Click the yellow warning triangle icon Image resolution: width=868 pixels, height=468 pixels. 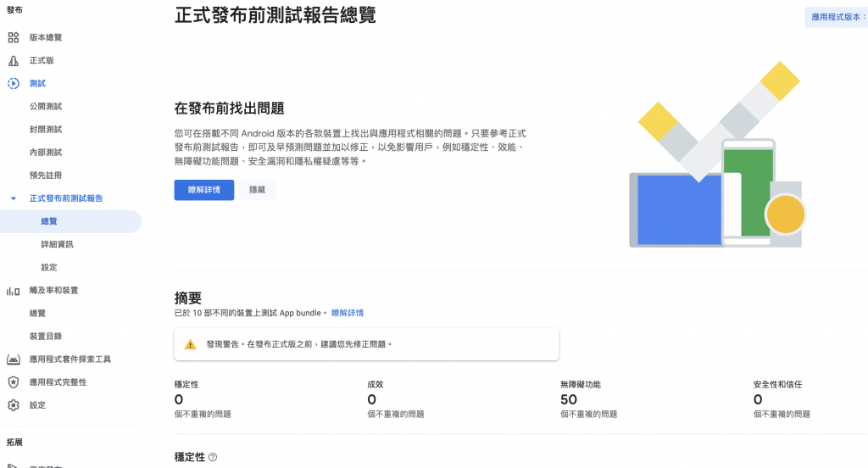[x=191, y=344]
